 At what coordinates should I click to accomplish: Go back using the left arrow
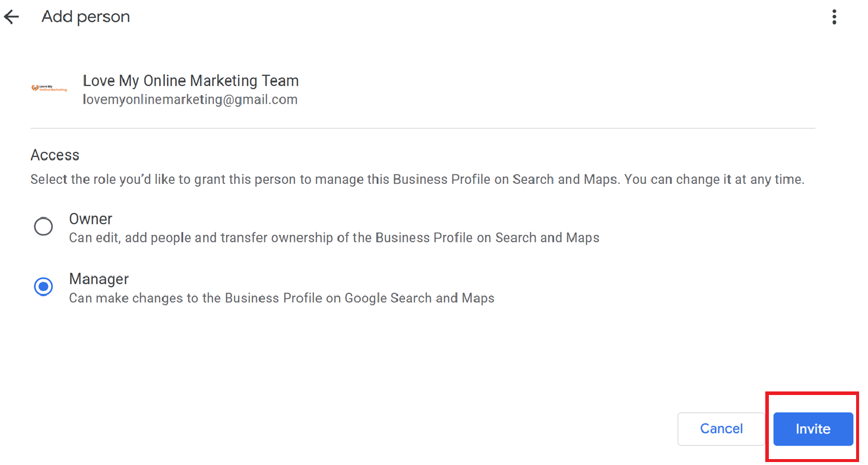coord(11,17)
